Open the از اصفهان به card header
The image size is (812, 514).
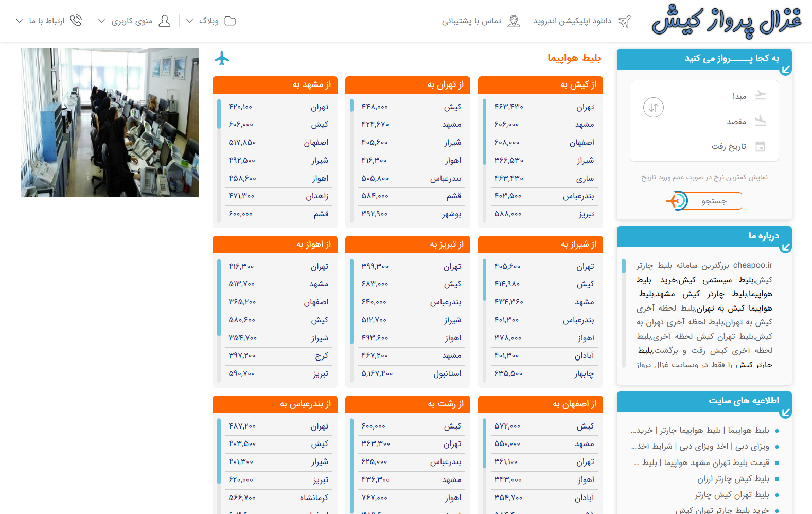click(x=540, y=404)
